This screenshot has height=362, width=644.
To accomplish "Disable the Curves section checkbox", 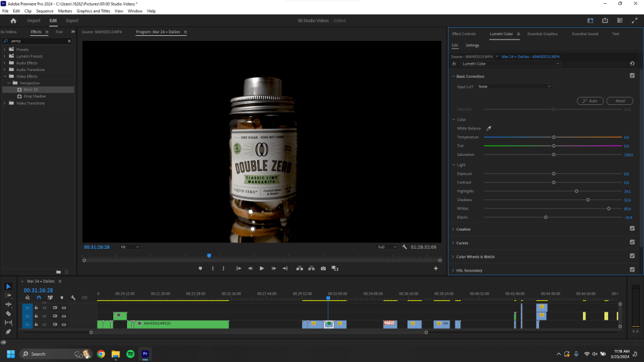I will pyautogui.click(x=632, y=243).
